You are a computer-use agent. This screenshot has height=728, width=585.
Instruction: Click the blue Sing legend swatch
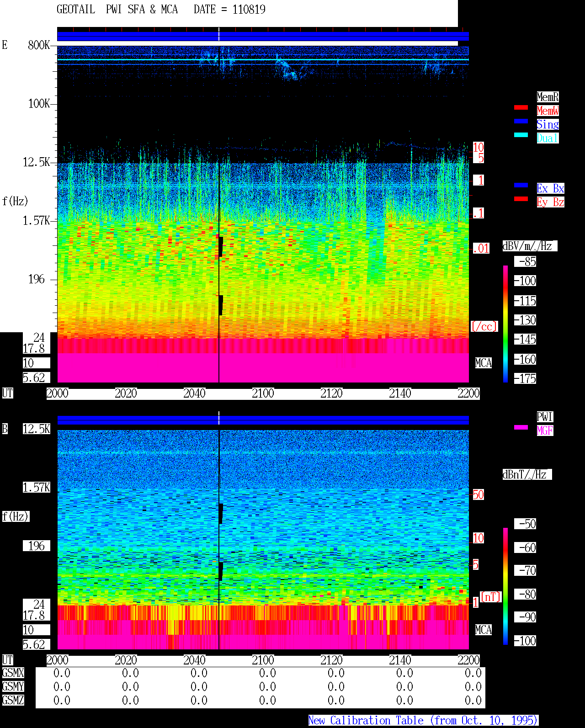[x=521, y=121]
